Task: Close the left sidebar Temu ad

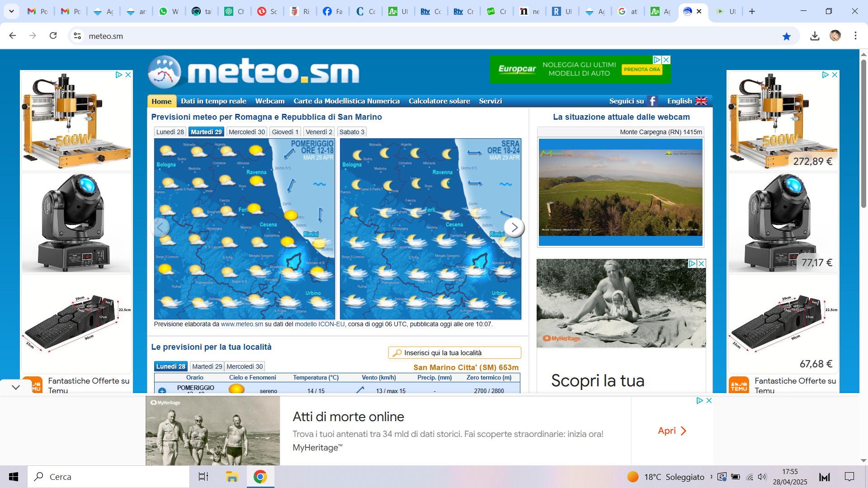Action: (x=128, y=75)
